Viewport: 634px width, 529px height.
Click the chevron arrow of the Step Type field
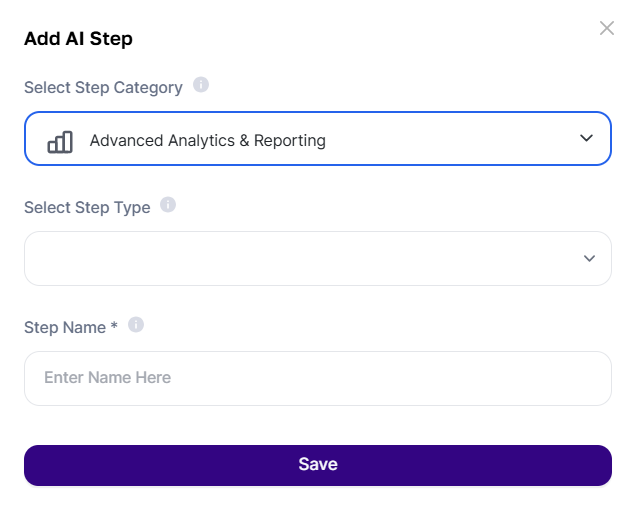pyautogui.click(x=590, y=258)
